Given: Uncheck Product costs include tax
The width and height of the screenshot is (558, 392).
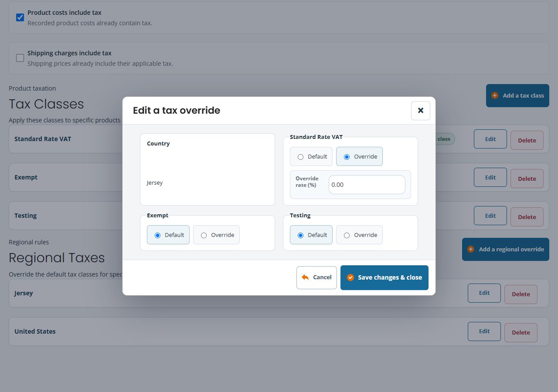Looking at the screenshot, I should (x=20, y=17).
